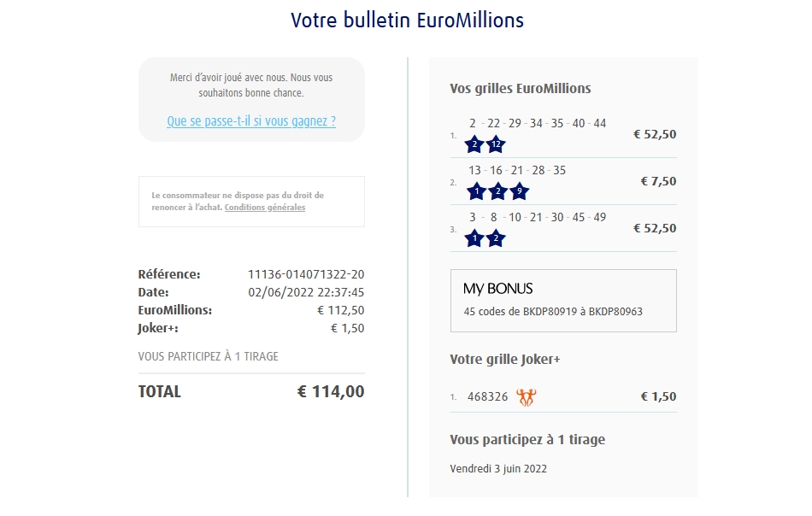
Task: Click star number 1 in second grid
Action: click(x=475, y=191)
